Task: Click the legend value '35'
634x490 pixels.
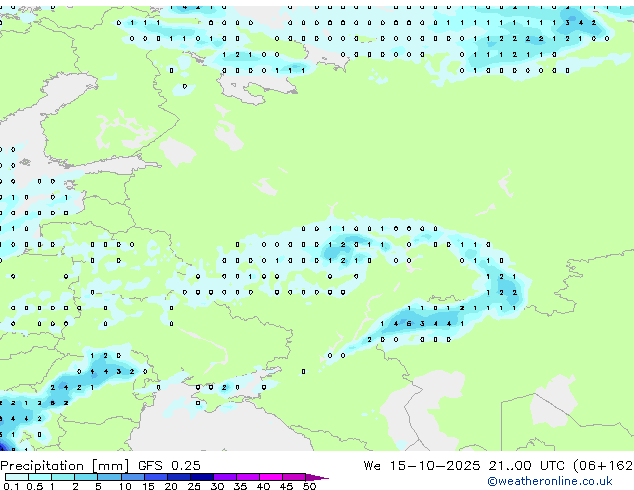Action: [x=240, y=486]
